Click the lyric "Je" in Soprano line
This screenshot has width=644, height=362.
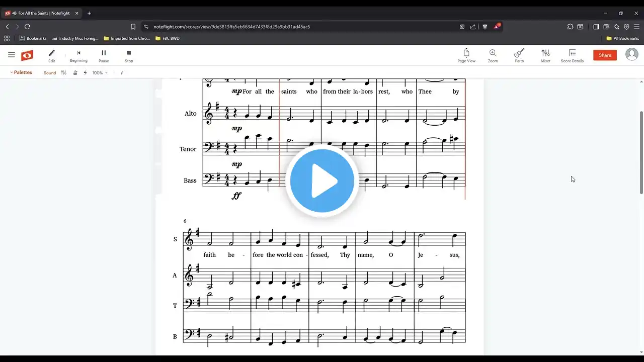point(421,255)
